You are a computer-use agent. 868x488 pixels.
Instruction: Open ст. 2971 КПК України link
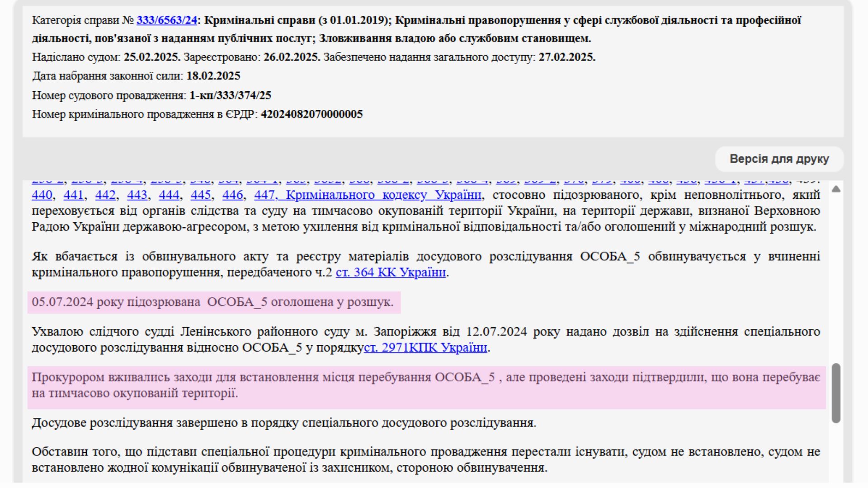click(425, 347)
